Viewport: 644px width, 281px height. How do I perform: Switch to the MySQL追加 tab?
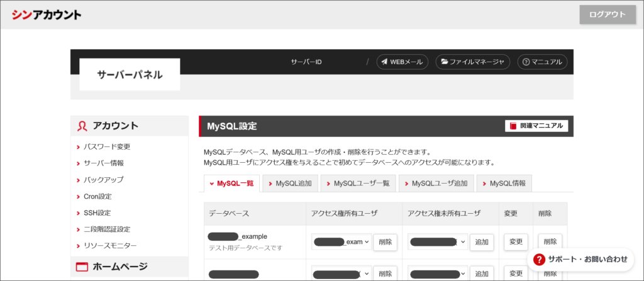pyautogui.click(x=290, y=184)
